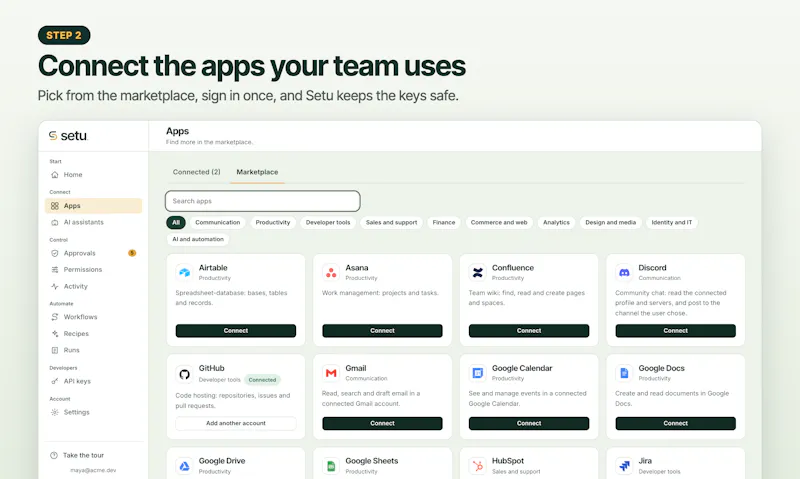Click the Jira card title
The width and height of the screenshot is (800, 479).
[x=645, y=461]
